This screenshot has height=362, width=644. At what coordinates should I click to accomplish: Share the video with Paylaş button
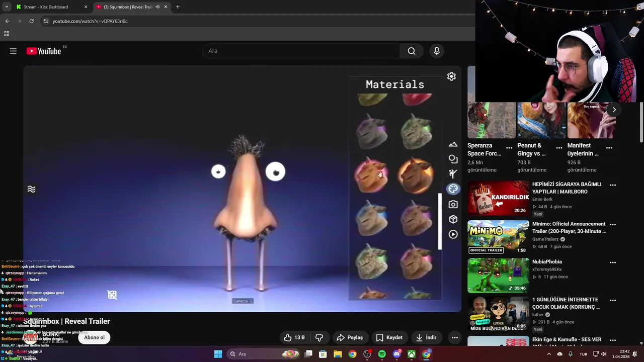350,337
